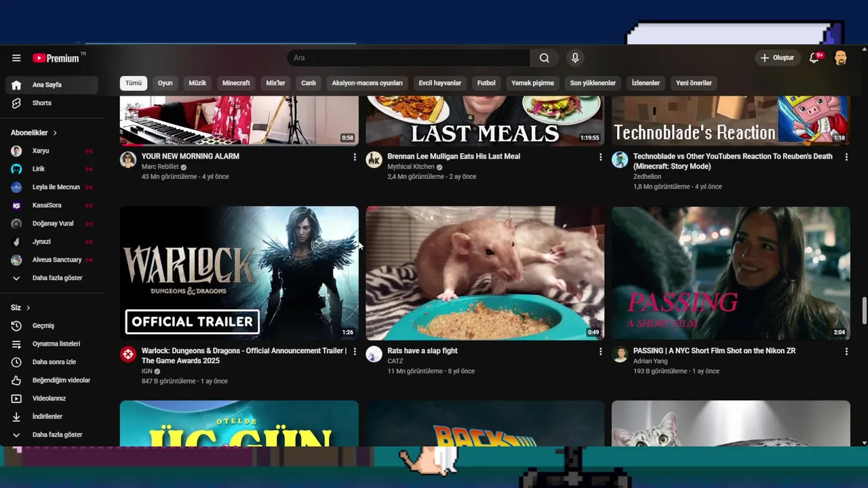Open CATZ channel avatar
The image size is (868, 488).
point(374,354)
